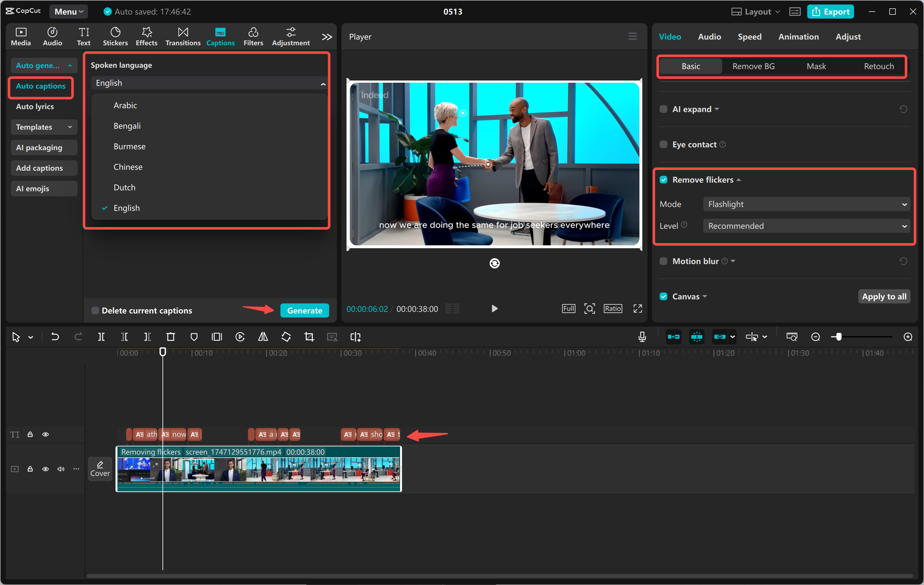Select Dutch from the language list
Image resolution: width=924 pixels, height=585 pixels.
[x=124, y=187]
